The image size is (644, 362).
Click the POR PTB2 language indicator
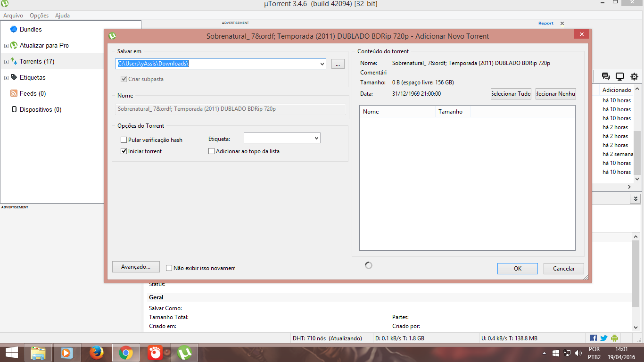594,353
